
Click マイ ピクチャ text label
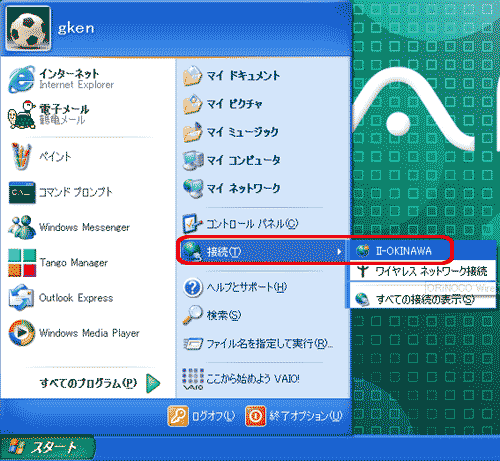point(235,104)
